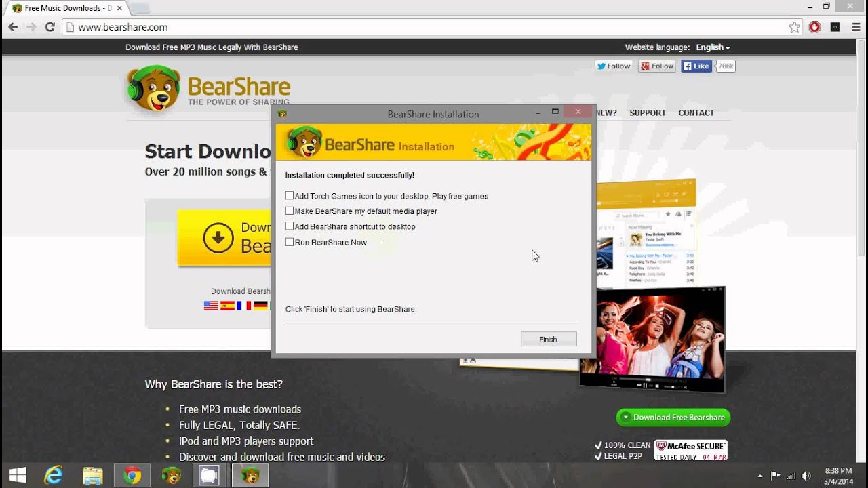
Task: Click 'iPod and MP3 players support' text
Action: (x=246, y=441)
